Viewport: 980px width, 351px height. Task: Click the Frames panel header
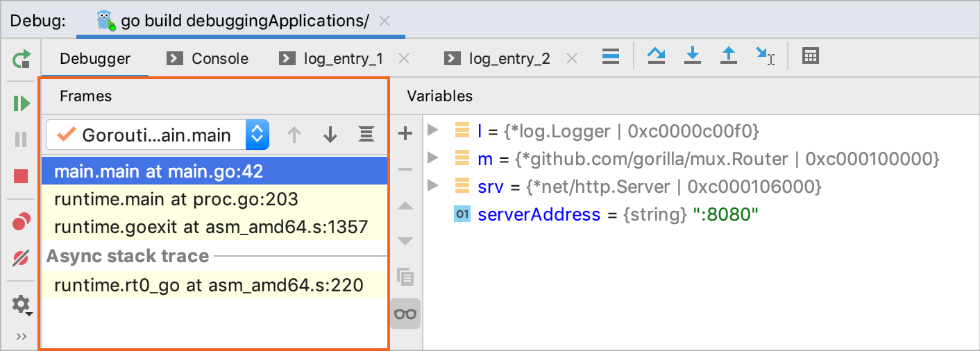tap(86, 96)
